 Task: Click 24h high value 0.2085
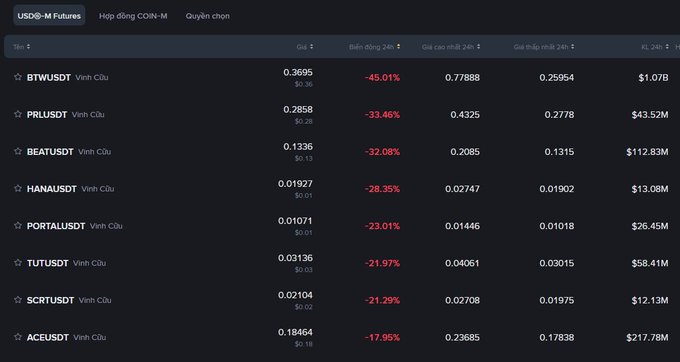click(x=465, y=152)
